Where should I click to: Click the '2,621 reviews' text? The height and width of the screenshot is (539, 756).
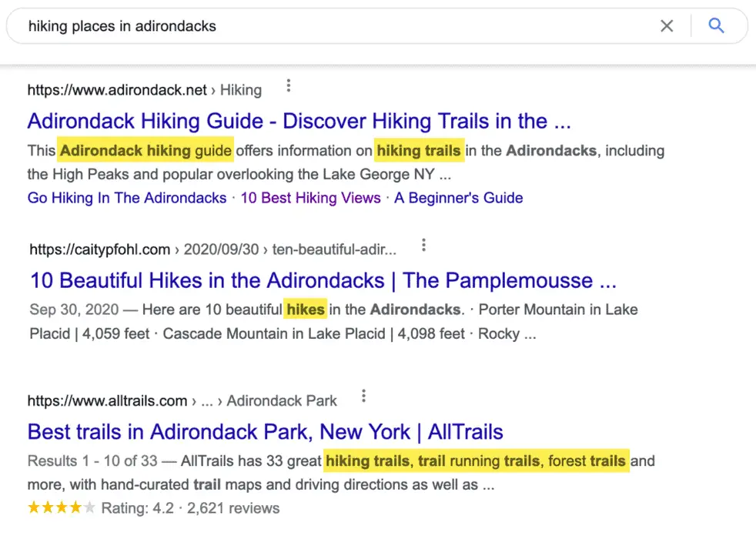pyautogui.click(x=233, y=507)
